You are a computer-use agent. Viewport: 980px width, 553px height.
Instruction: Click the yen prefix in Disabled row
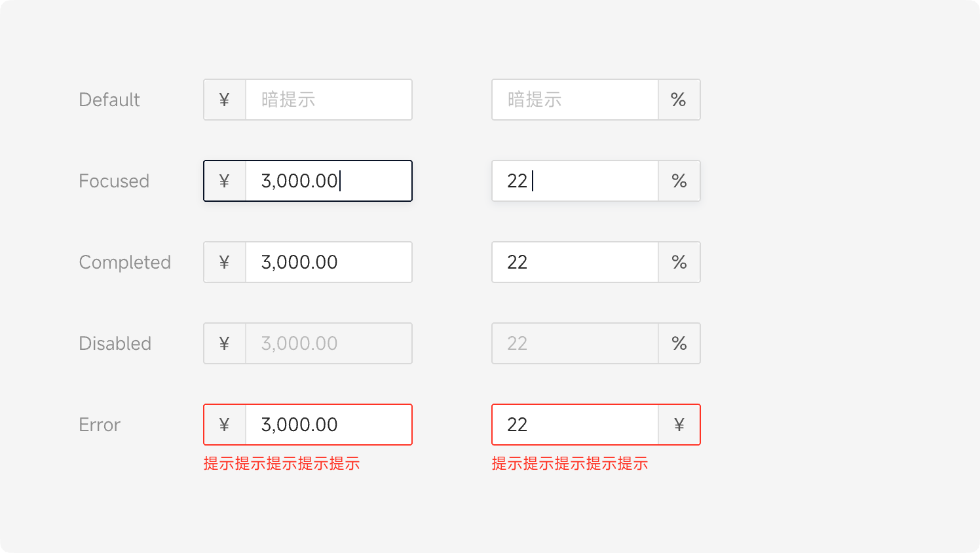(225, 343)
